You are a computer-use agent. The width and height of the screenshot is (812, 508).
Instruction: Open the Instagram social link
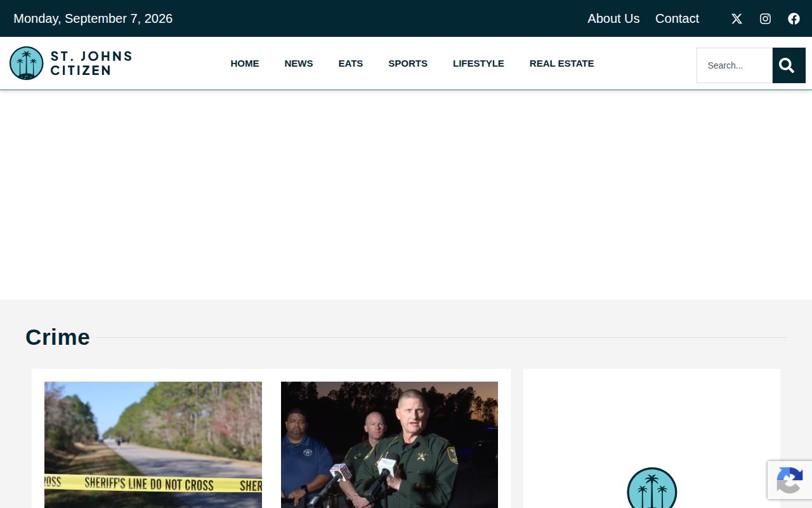pyautogui.click(x=765, y=18)
